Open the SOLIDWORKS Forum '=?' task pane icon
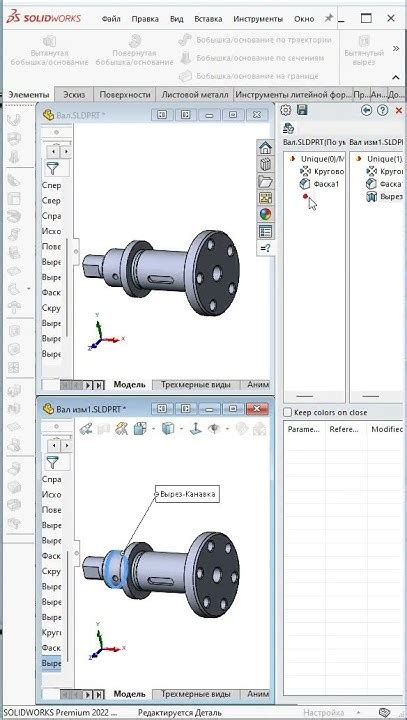This screenshot has width=407, height=720. [x=265, y=248]
